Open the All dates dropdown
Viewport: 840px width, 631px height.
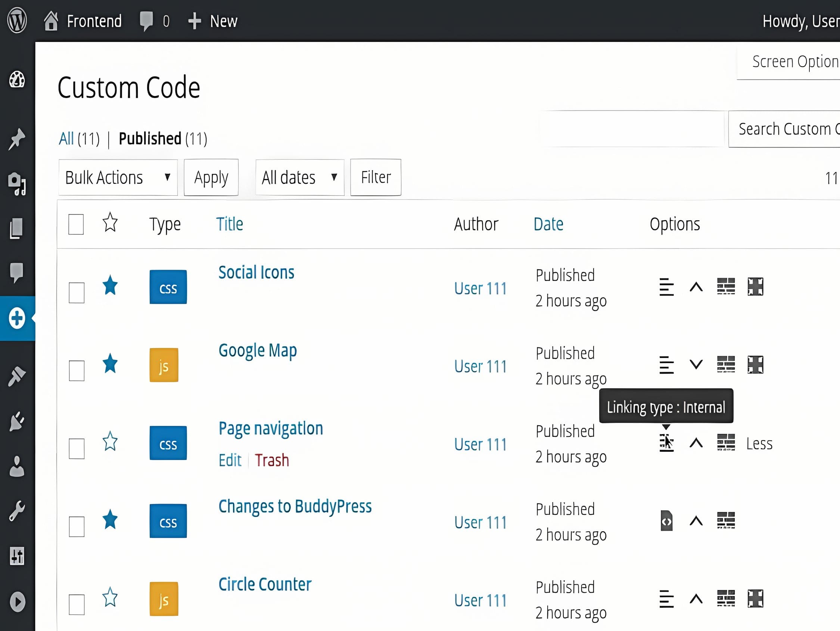300,177
